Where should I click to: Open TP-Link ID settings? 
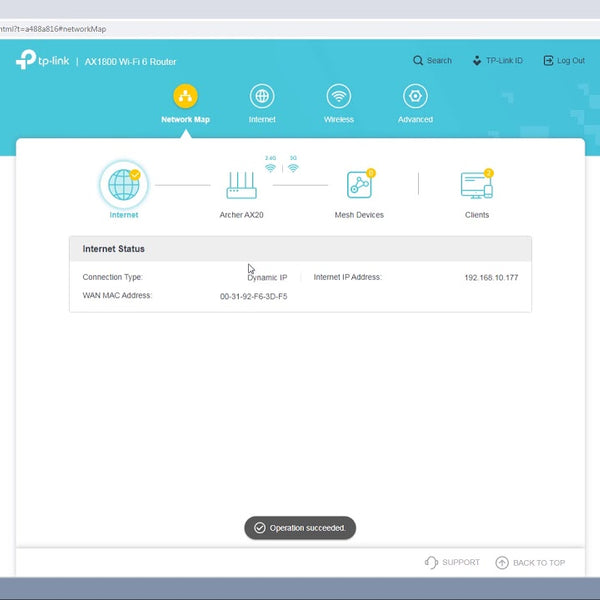(x=497, y=60)
